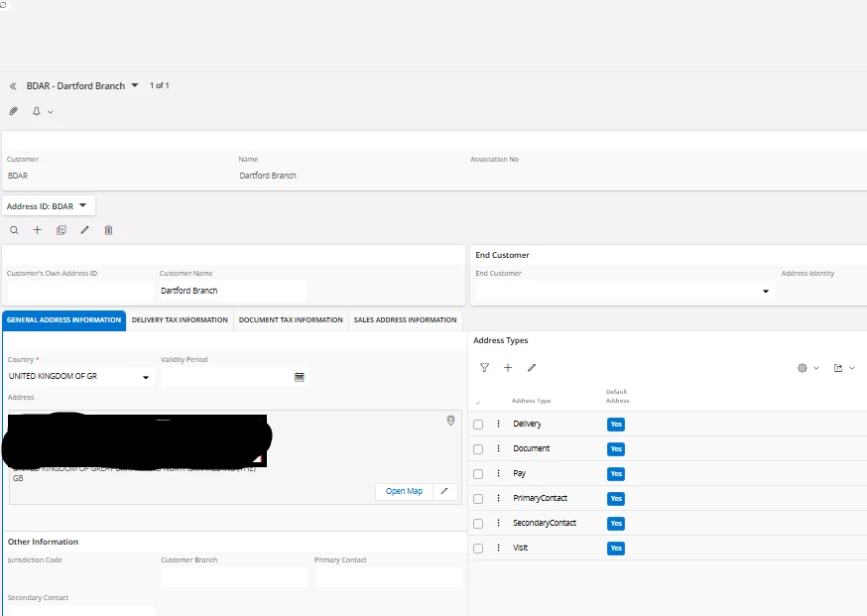Focus the Primary Contact field
This screenshot has width=867, height=616.
[x=388, y=577]
